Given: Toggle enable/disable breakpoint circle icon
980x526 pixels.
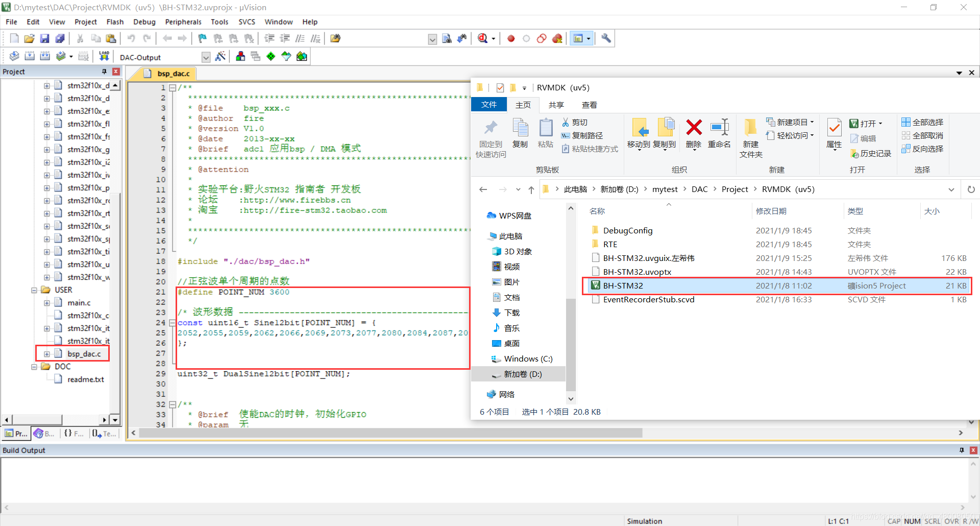Looking at the screenshot, I should (x=526, y=38).
